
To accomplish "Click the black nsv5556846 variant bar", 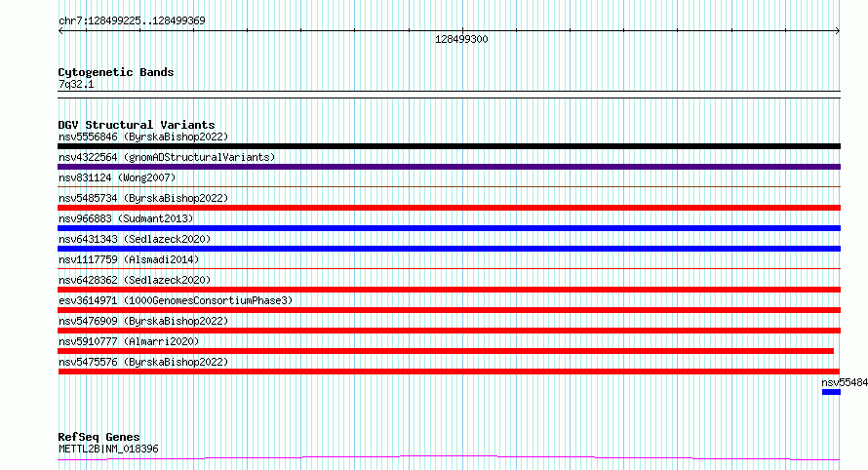I will point(449,146).
